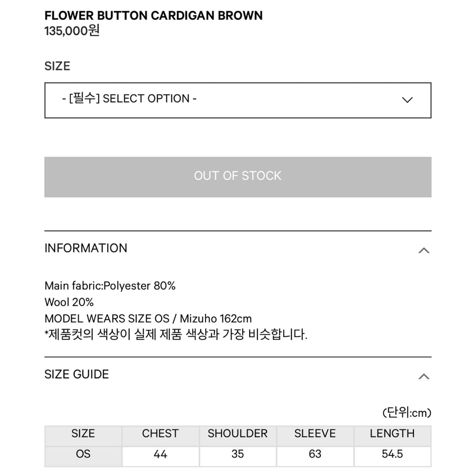Image resolution: width=476 pixels, height=476 pixels.
Task: Click the INFORMATION section heading
Action: tap(86, 248)
